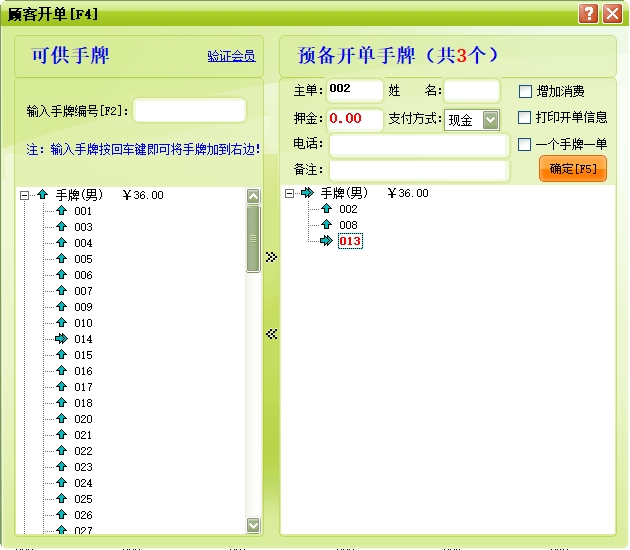Click the left list scroll down arrow
Screen dimensions: 630x550
click(x=253, y=524)
